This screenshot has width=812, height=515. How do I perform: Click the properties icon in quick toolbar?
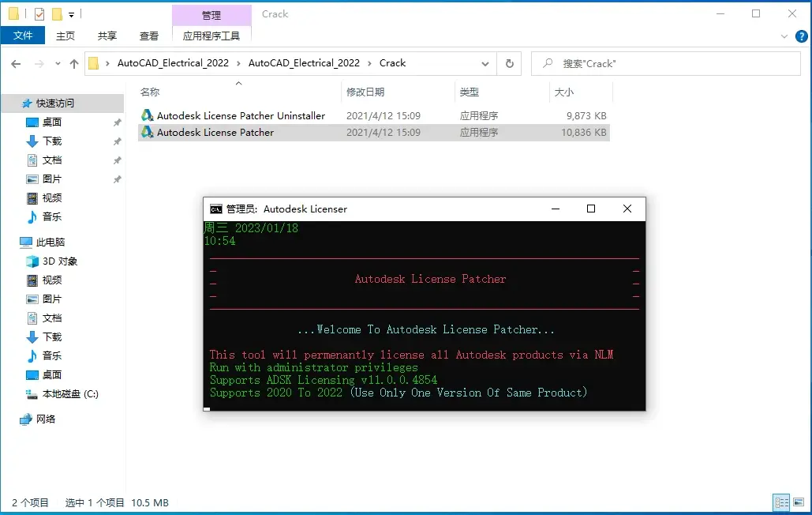(x=39, y=14)
